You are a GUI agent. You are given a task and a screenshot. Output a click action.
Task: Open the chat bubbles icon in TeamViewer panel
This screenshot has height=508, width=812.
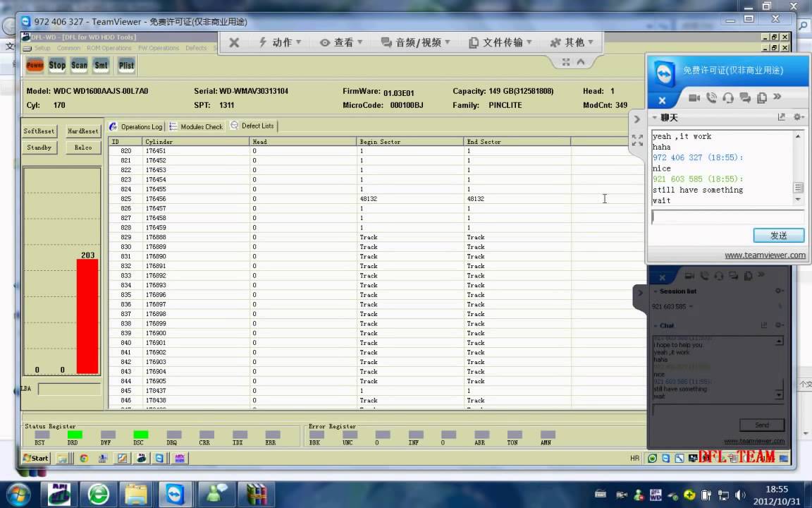pyautogui.click(x=745, y=97)
